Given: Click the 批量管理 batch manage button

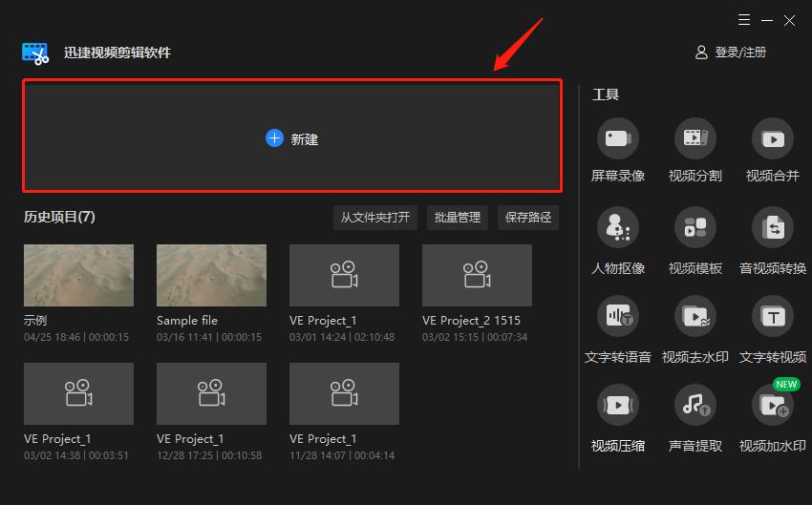Looking at the screenshot, I should 458,218.
